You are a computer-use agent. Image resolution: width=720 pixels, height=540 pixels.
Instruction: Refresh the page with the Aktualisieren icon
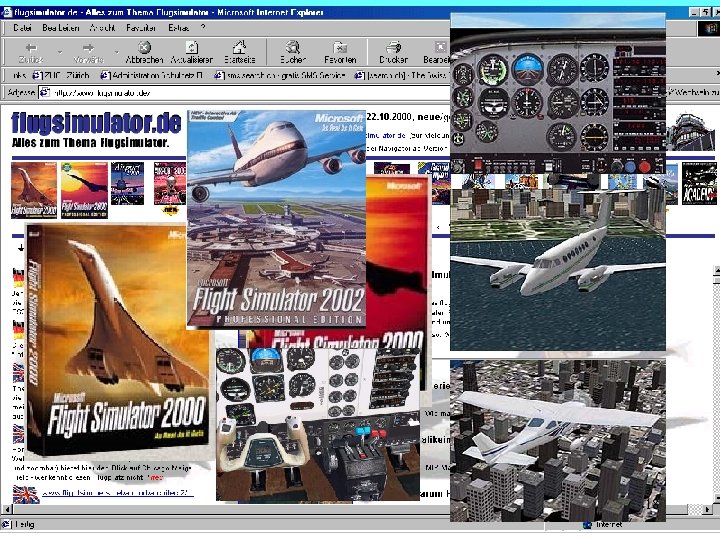click(191, 47)
